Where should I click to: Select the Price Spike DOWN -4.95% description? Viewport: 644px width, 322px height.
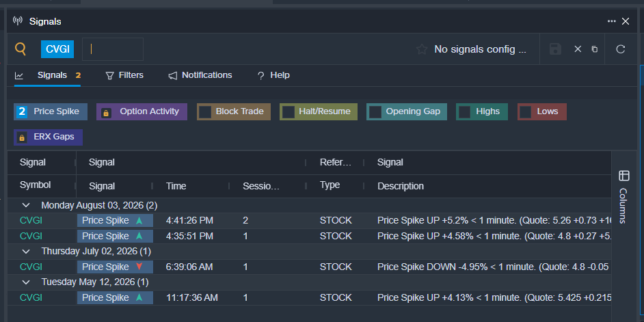click(494, 267)
